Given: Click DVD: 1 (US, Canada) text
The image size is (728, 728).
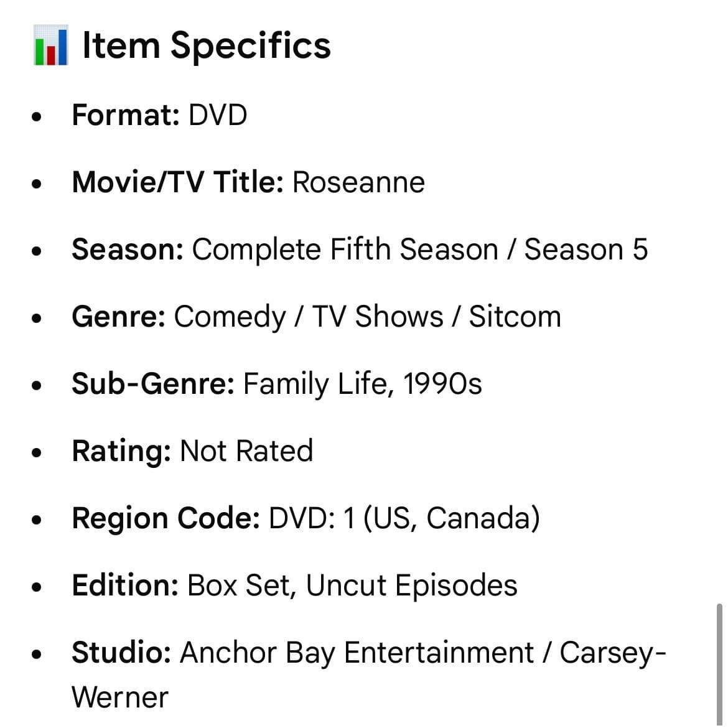Looking at the screenshot, I should pyautogui.click(x=404, y=518).
